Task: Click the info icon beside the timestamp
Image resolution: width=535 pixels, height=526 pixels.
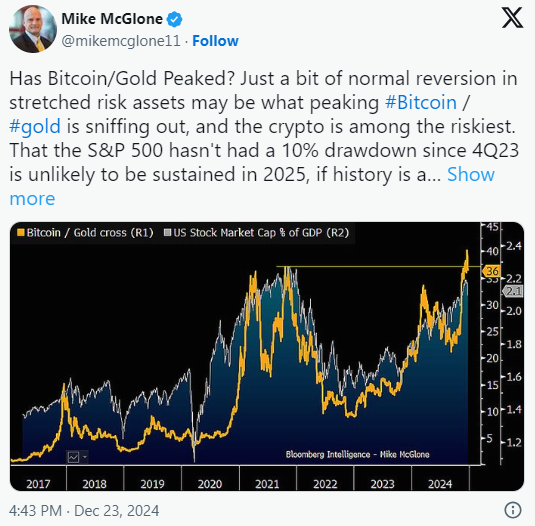Action: [512, 510]
